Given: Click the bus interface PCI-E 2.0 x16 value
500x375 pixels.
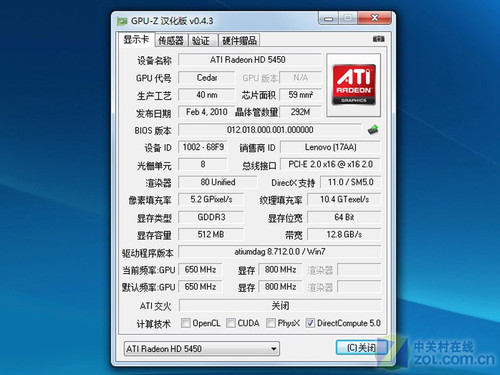Looking at the screenshot, I should 330,164.
